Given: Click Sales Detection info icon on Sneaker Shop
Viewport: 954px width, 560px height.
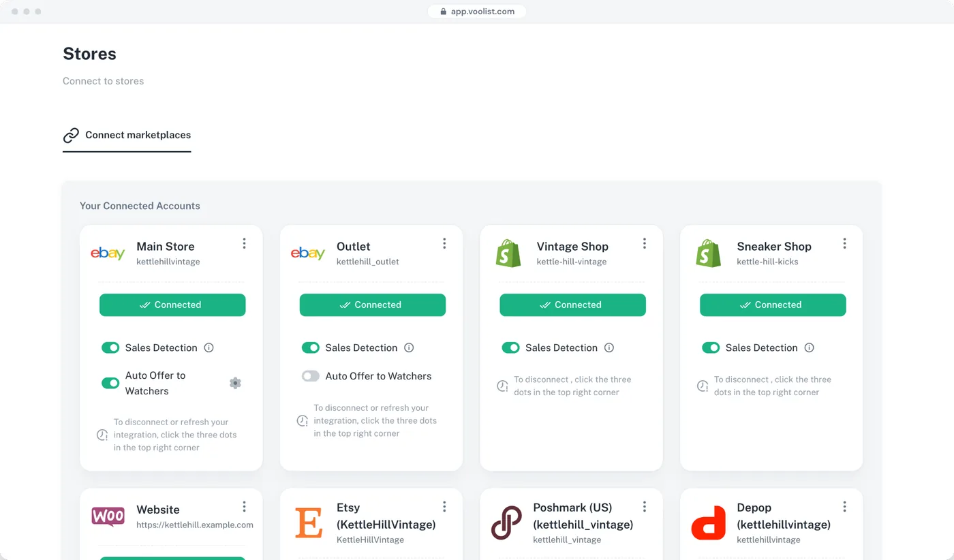Looking at the screenshot, I should [x=810, y=347].
